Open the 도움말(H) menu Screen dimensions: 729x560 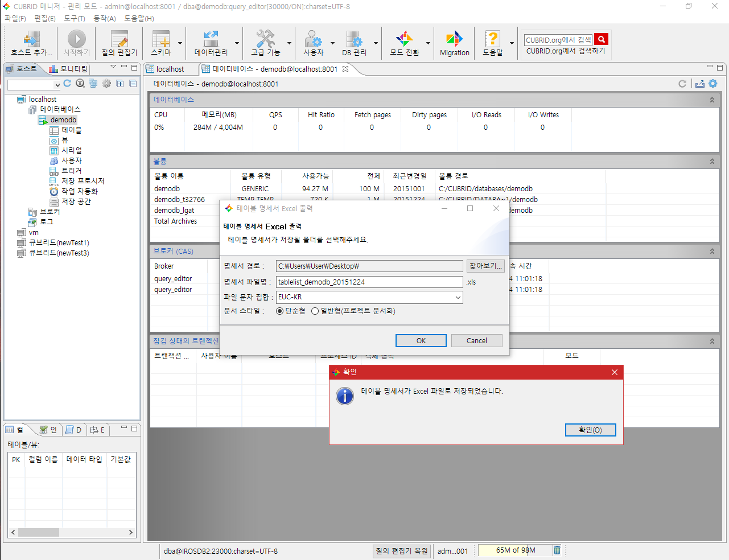[139, 18]
